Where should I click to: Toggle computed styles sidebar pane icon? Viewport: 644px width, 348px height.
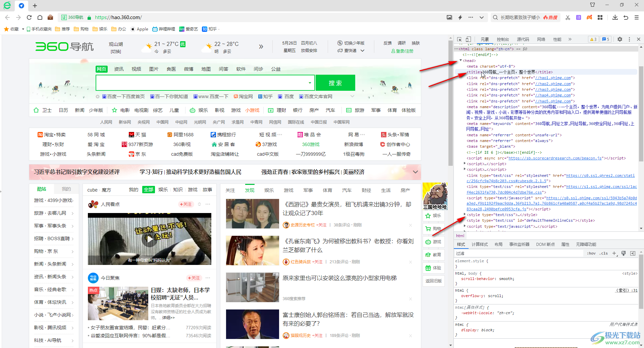click(x=633, y=253)
